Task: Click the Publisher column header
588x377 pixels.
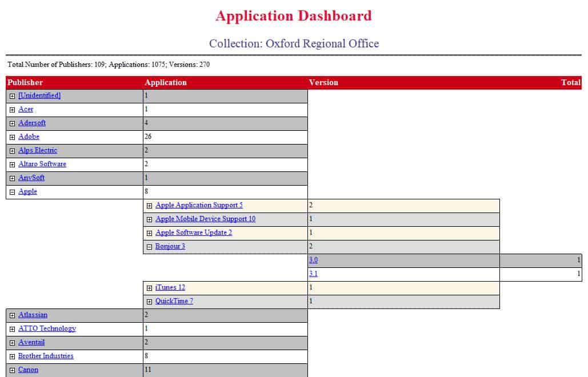Action: [x=25, y=82]
